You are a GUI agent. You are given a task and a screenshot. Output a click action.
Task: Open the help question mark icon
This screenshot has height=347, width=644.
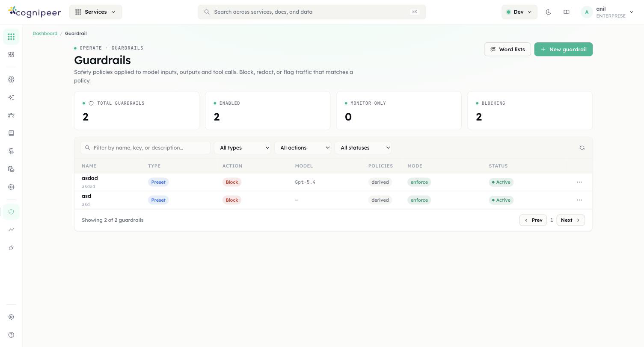click(x=11, y=335)
